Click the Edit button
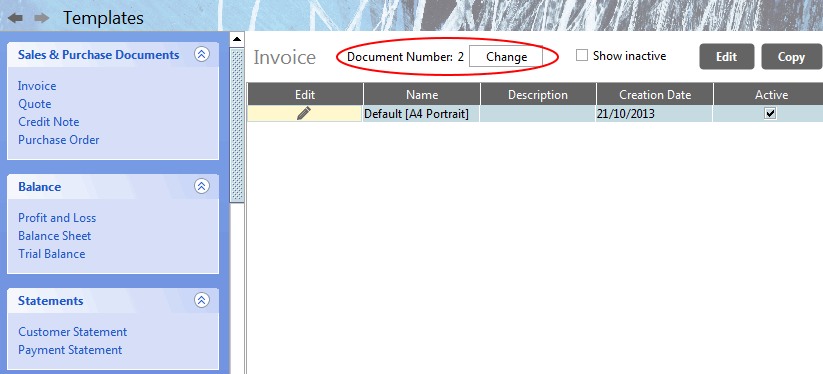The height and width of the screenshot is (374, 823). pos(726,57)
